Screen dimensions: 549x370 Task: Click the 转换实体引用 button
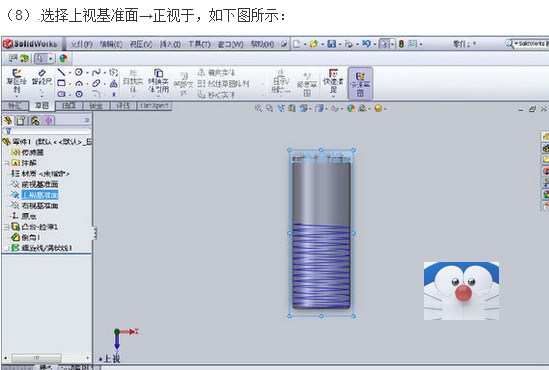158,82
